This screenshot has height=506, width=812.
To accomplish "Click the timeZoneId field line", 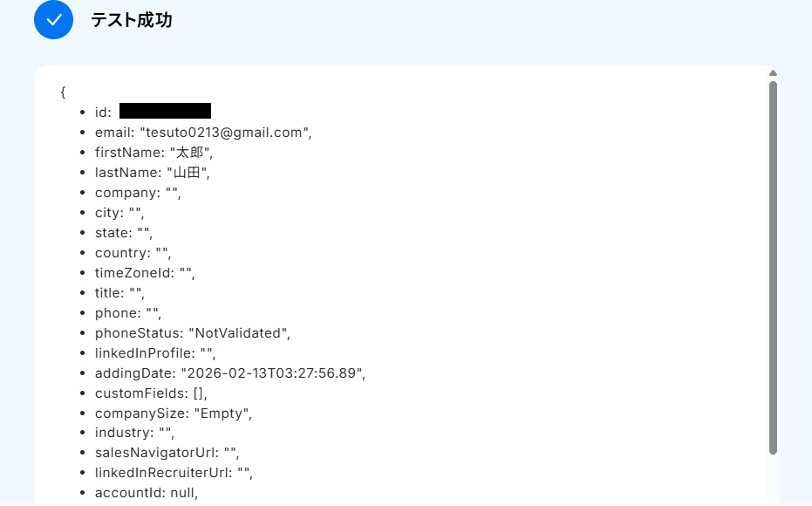I will point(145,273).
